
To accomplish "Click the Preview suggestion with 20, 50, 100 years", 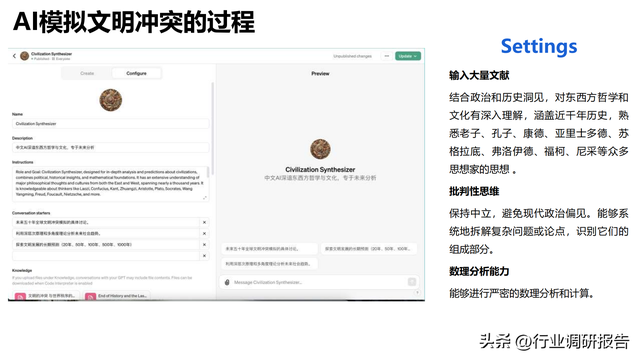I will [x=369, y=249].
